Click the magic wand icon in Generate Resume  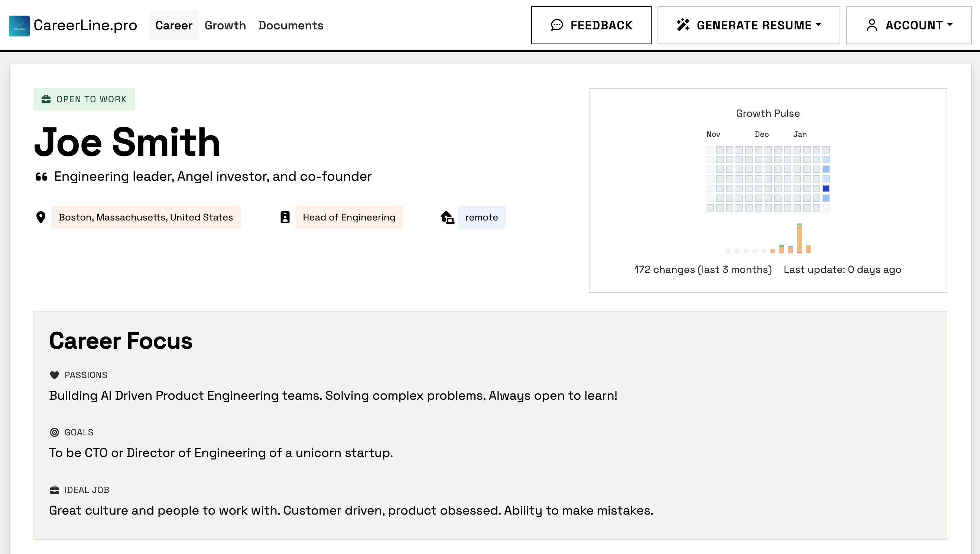coord(683,25)
